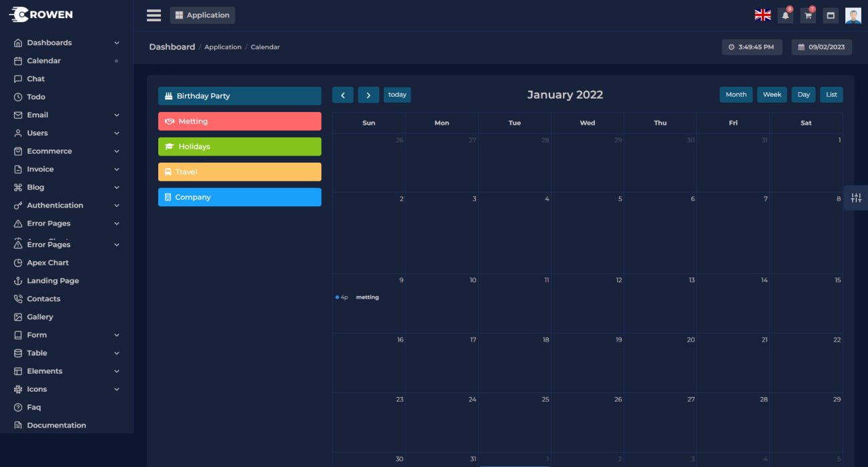
Task: Go to next month arrow
Action: coord(369,95)
